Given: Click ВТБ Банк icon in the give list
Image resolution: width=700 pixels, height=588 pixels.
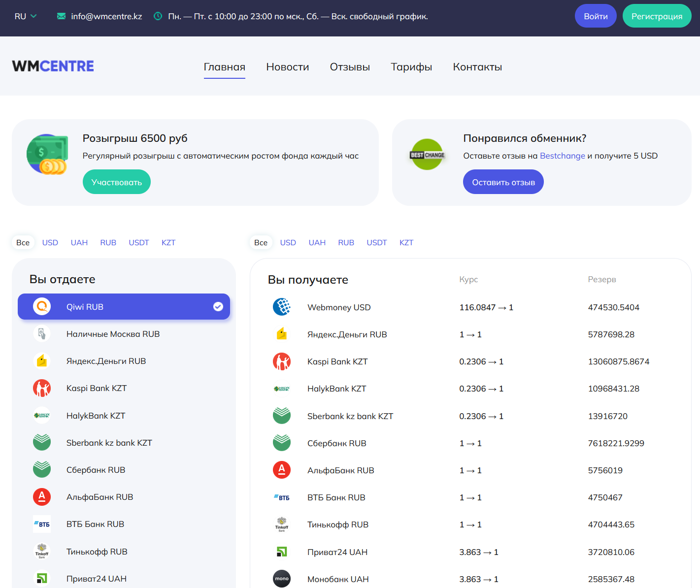Looking at the screenshot, I should click(x=42, y=524).
